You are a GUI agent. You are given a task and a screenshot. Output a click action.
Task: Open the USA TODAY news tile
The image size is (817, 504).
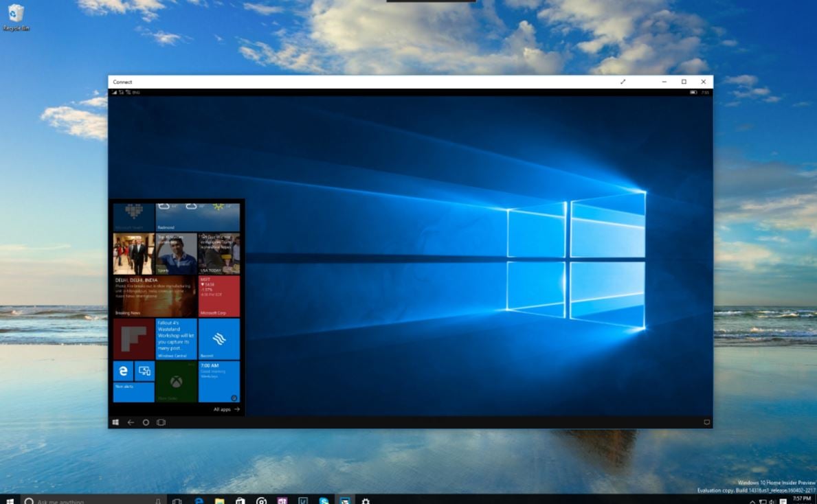219,253
